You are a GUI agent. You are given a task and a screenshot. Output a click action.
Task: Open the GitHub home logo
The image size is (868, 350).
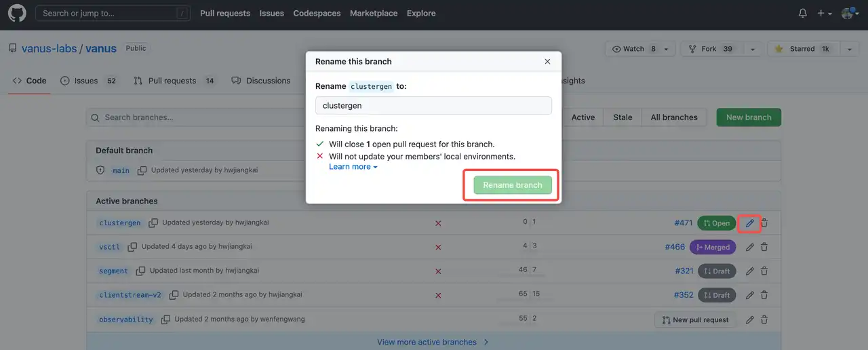coord(17,13)
